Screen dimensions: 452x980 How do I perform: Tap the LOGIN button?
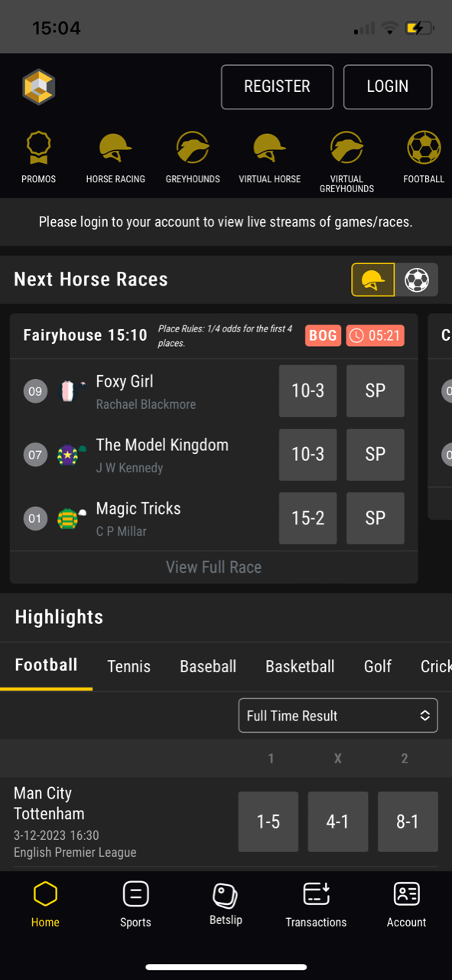coord(388,87)
